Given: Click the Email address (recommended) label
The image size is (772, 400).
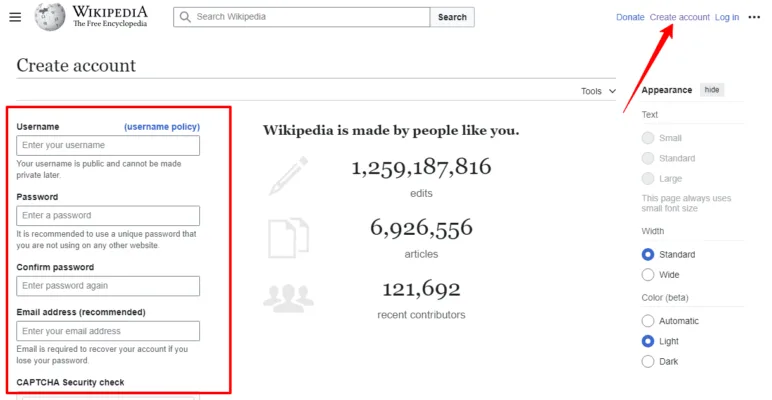Looking at the screenshot, I should tap(81, 312).
